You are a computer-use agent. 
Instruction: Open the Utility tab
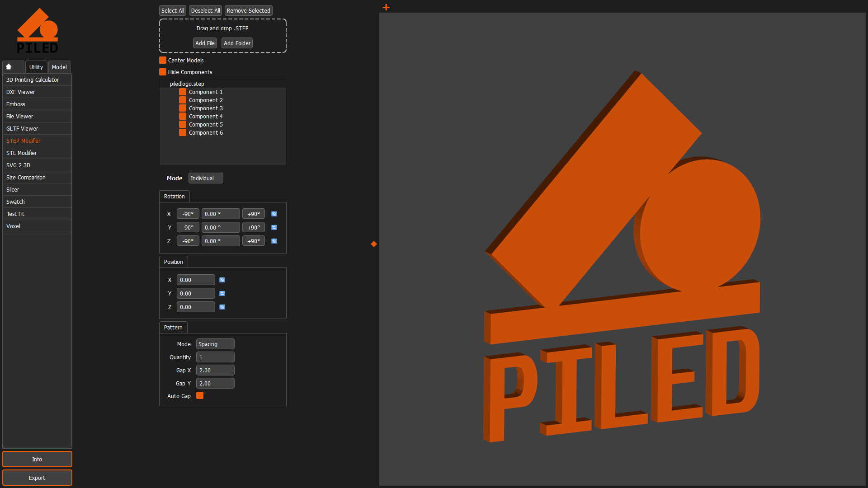coord(36,66)
